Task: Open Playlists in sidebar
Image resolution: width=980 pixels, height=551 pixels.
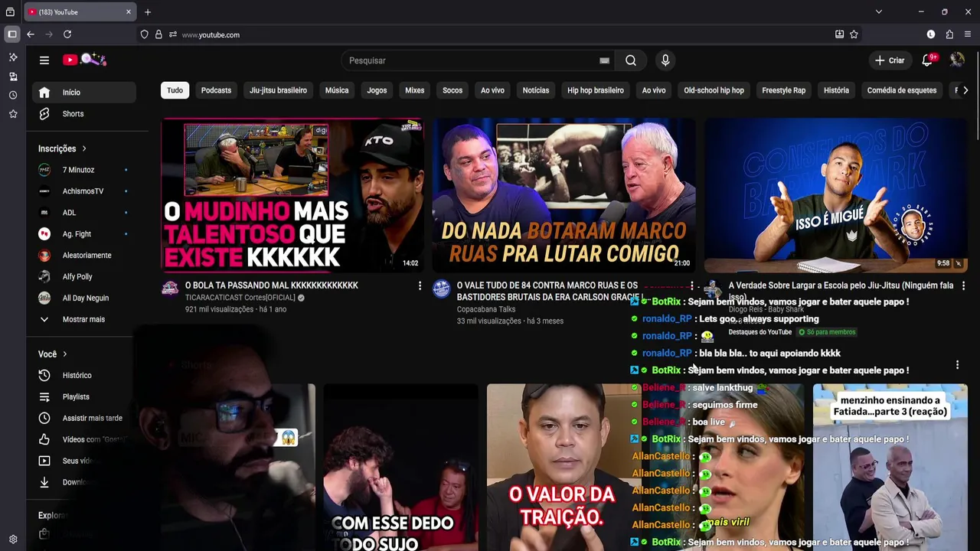Action: (x=84, y=397)
